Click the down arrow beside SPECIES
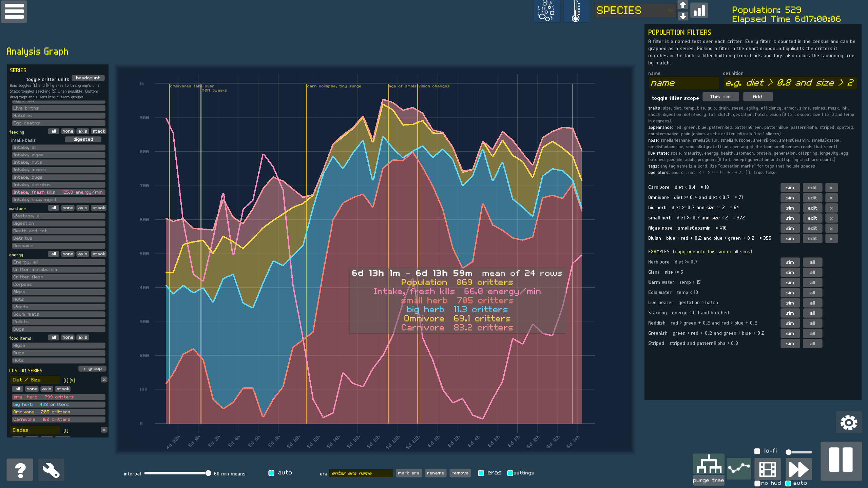Viewport: 868px width, 488px height. click(683, 16)
